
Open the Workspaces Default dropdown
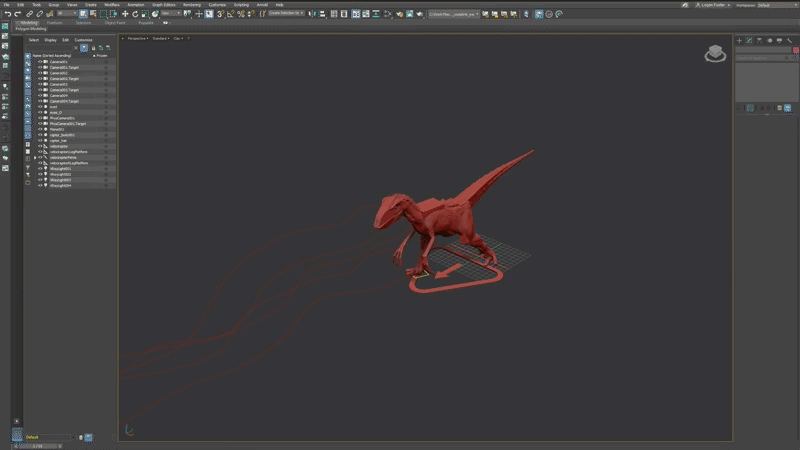(778, 5)
